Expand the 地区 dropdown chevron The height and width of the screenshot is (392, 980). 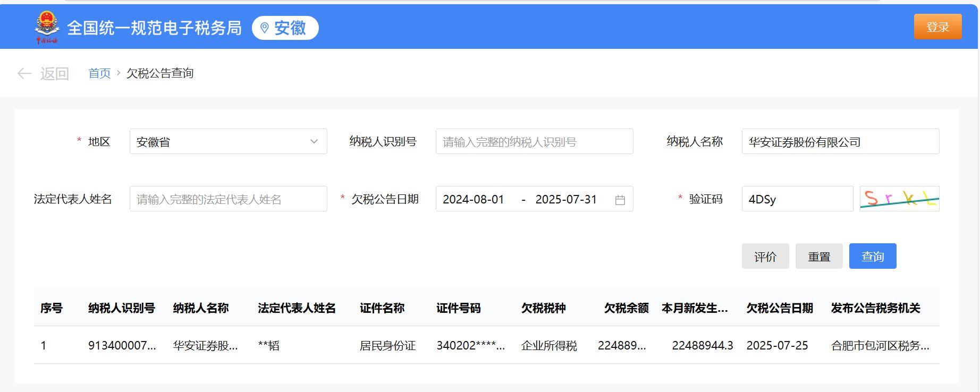coord(314,142)
